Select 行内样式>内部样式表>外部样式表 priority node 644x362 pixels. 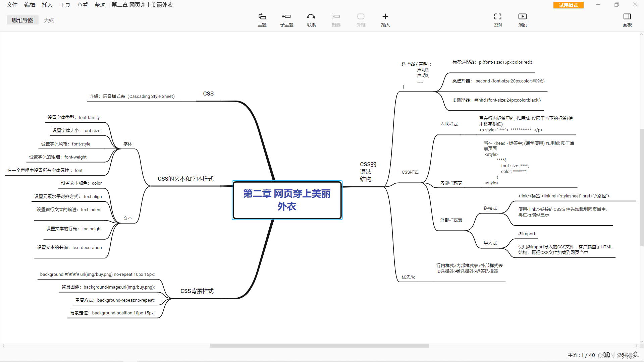coord(469,268)
